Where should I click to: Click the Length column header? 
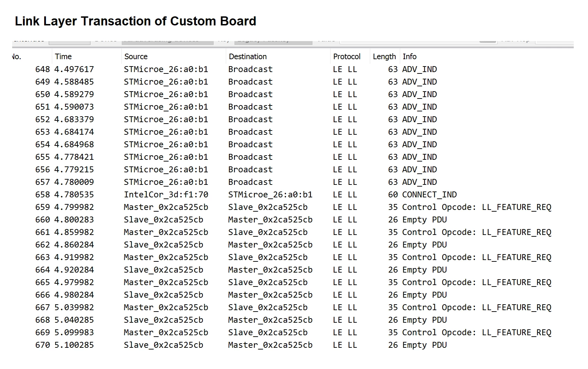coord(384,56)
